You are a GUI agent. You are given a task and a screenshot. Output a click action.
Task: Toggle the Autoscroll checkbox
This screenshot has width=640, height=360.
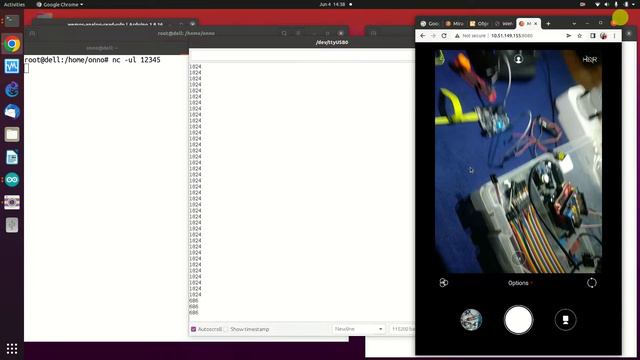coord(193,329)
